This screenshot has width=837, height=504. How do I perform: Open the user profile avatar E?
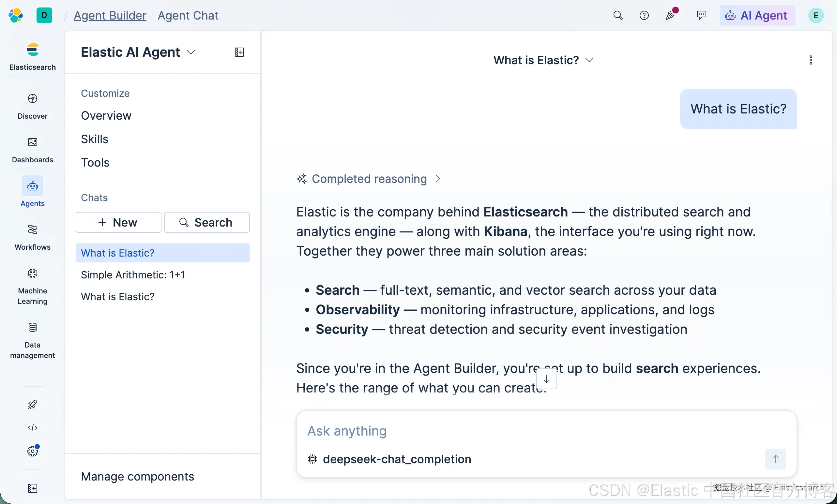pyautogui.click(x=815, y=15)
